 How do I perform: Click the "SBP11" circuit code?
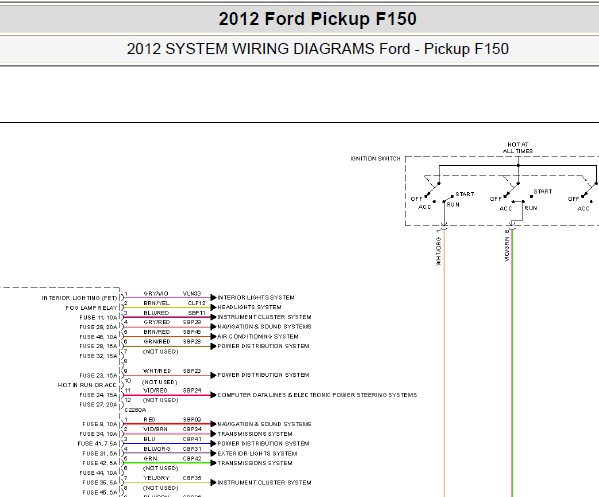[x=196, y=313]
